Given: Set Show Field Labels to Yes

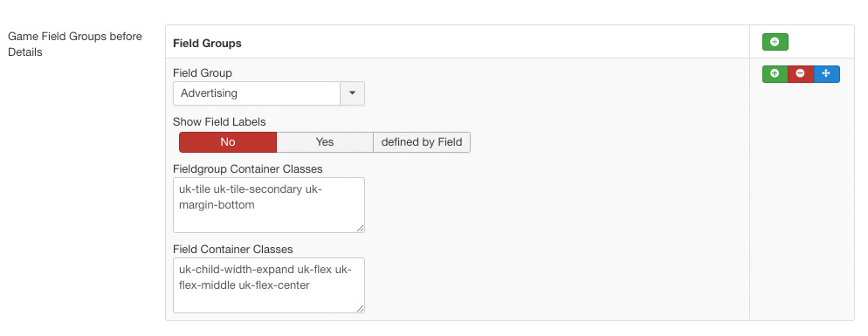Looking at the screenshot, I should pos(325,142).
